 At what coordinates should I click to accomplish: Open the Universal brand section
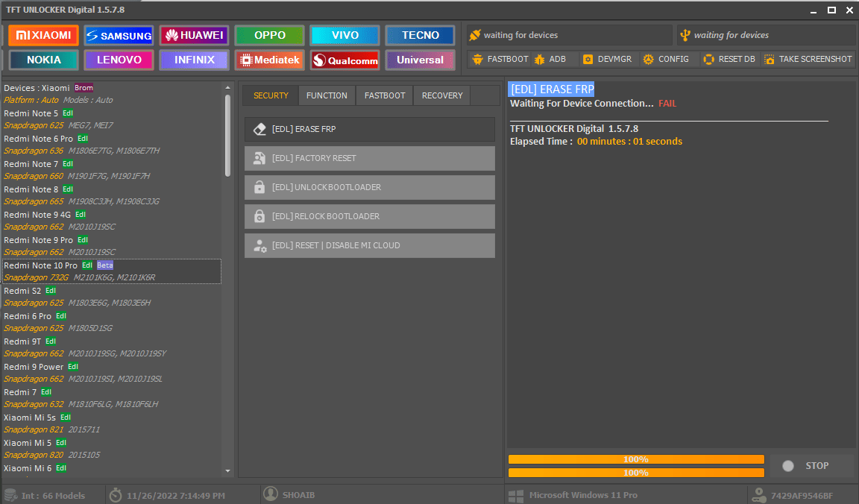420,60
